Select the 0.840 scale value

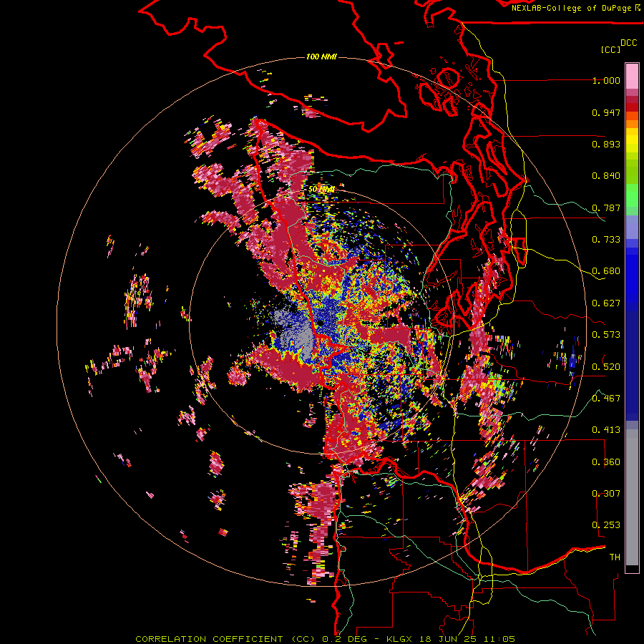pyautogui.click(x=606, y=176)
